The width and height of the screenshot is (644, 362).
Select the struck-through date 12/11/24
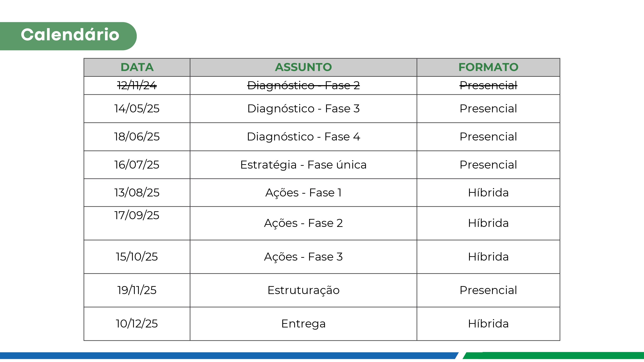[137, 86]
